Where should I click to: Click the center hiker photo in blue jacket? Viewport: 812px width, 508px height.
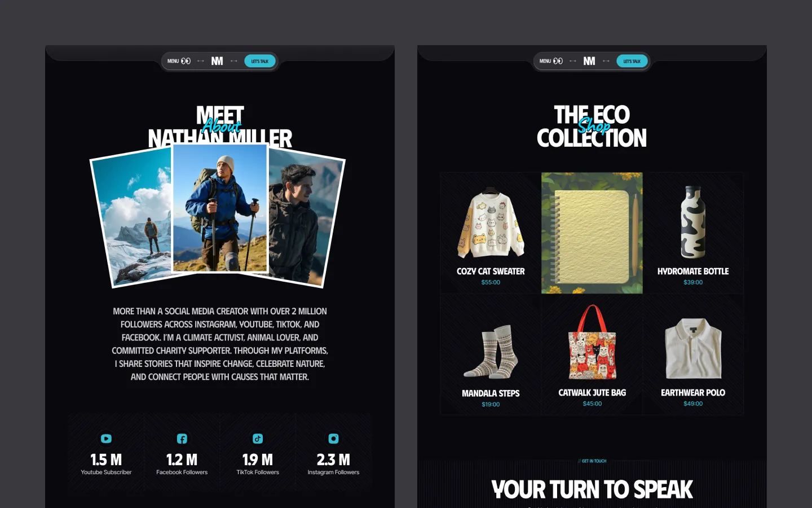(x=220, y=208)
